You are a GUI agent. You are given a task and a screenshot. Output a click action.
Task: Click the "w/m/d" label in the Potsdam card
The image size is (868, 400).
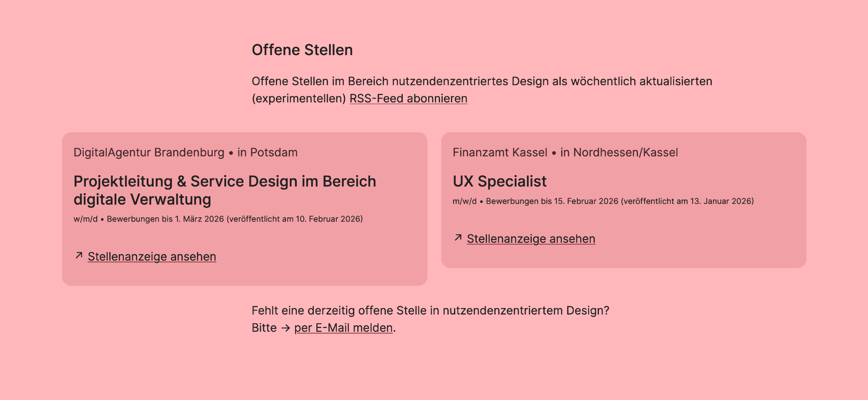85,219
